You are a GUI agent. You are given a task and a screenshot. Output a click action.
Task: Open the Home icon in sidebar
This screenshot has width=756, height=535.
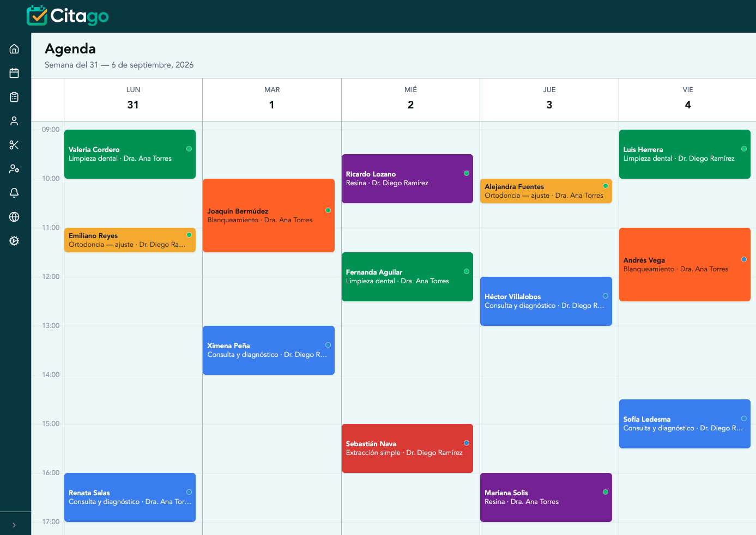[14, 49]
